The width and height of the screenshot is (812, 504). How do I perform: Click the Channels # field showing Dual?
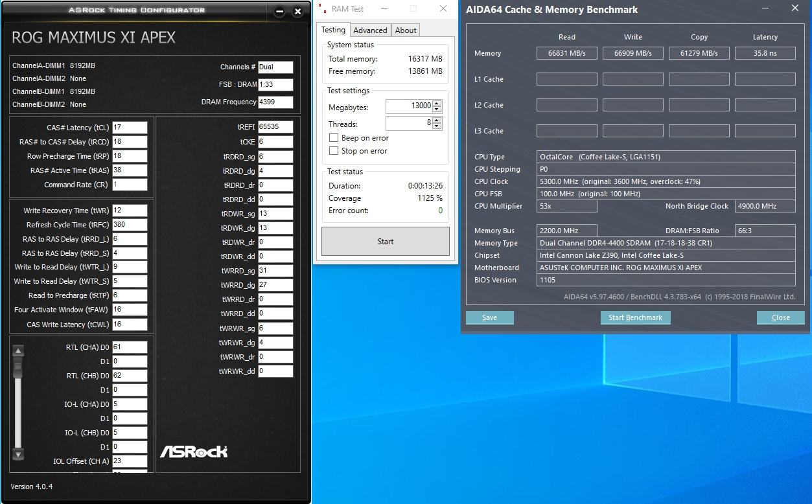(x=275, y=67)
